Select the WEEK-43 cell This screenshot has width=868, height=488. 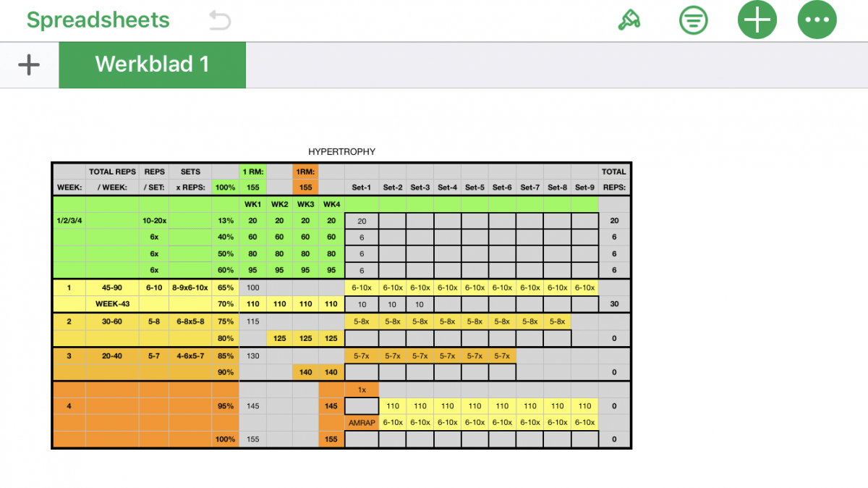112,305
